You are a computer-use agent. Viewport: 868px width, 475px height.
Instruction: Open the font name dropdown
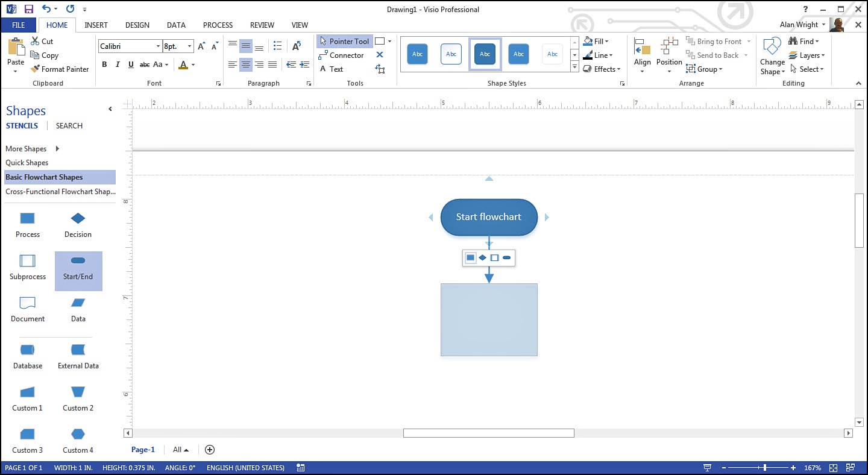(x=158, y=46)
